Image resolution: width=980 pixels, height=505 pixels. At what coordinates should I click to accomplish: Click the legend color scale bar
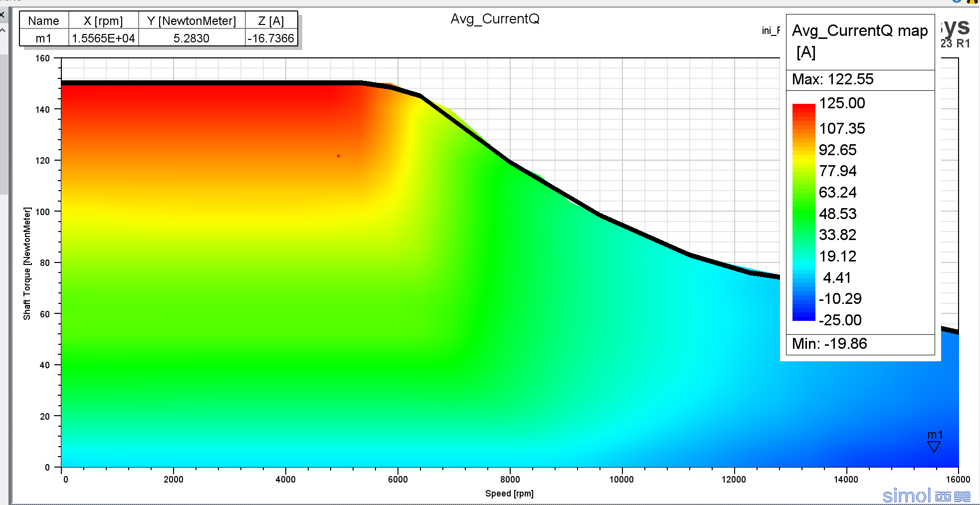coord(803,212)
